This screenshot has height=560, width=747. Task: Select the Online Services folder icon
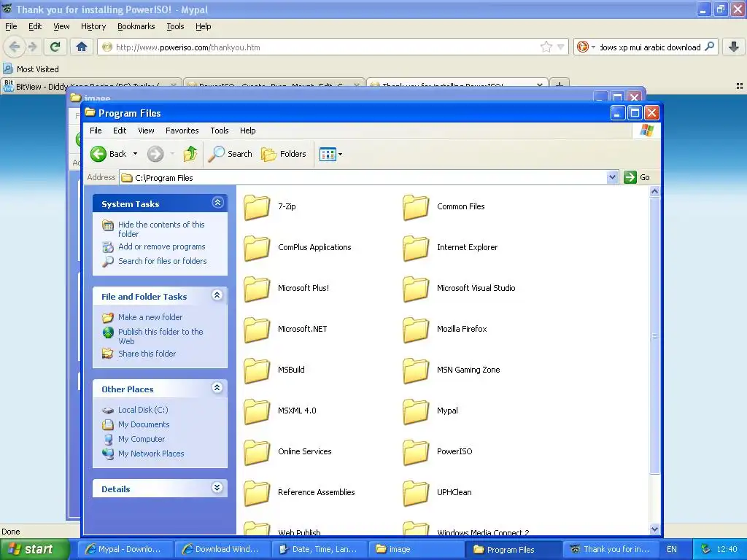pos(257,452)
